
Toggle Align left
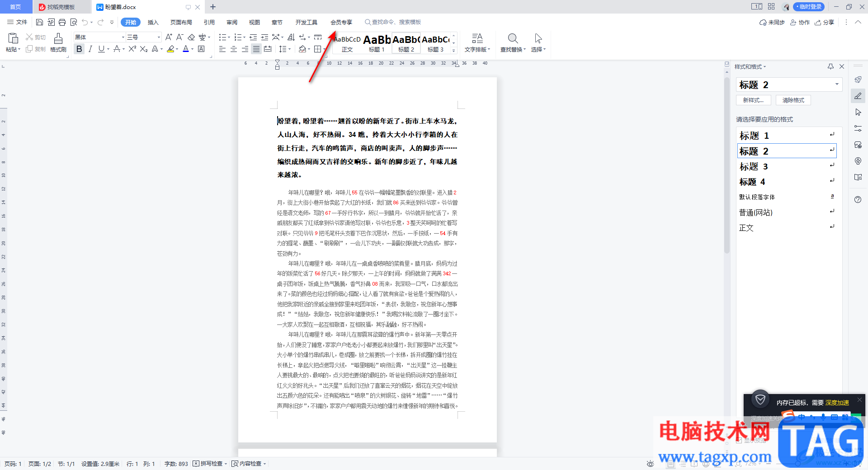coord(222,49)
